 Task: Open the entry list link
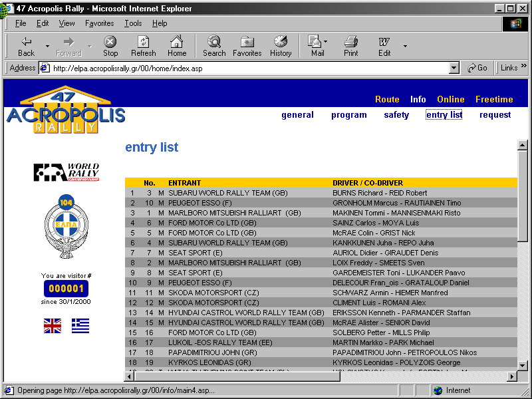pos(444,115)
